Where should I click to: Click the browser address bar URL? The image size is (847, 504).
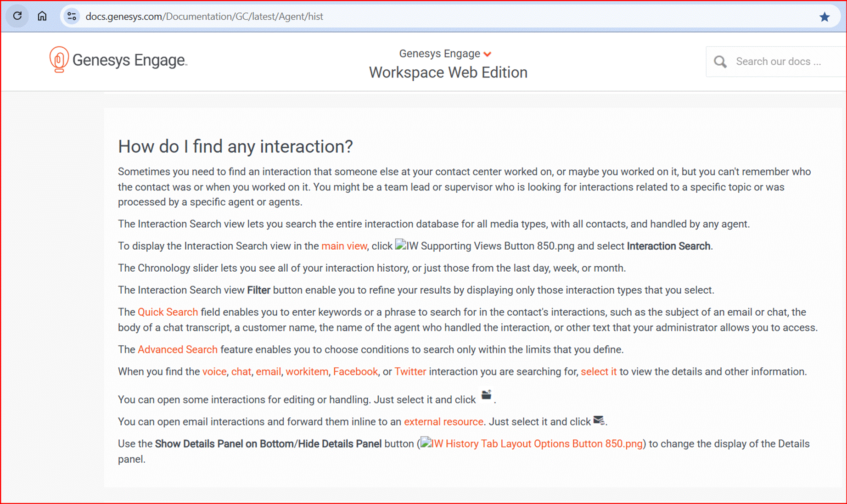point(204,17)
